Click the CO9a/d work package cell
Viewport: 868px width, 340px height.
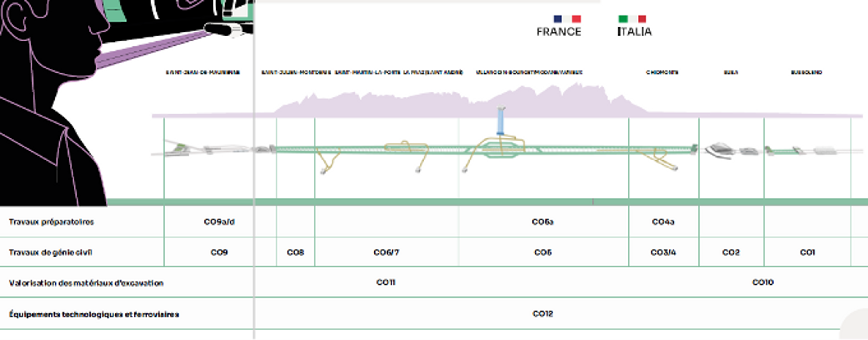coord(219,222)
